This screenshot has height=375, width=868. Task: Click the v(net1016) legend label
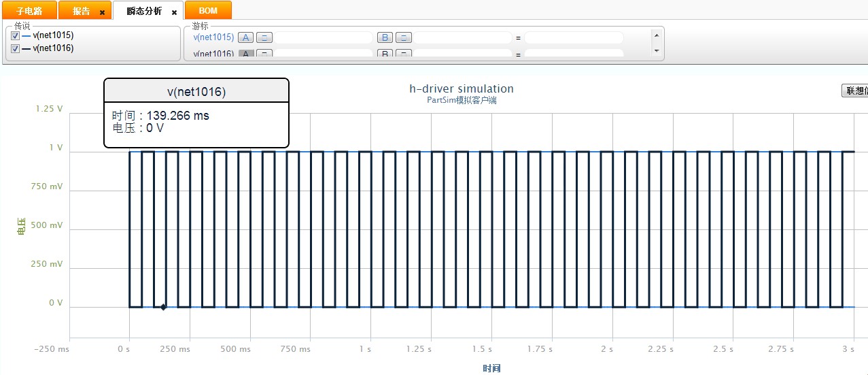tap(53, 48)
